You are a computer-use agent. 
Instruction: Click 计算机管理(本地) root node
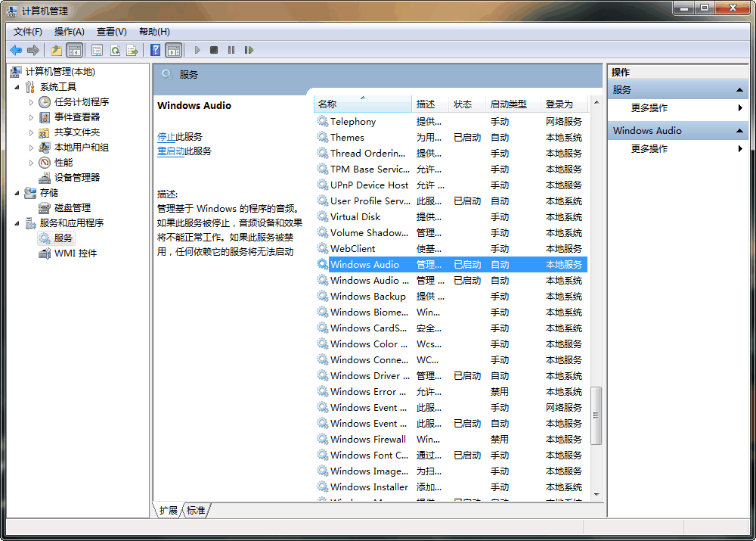click(60, 72)
